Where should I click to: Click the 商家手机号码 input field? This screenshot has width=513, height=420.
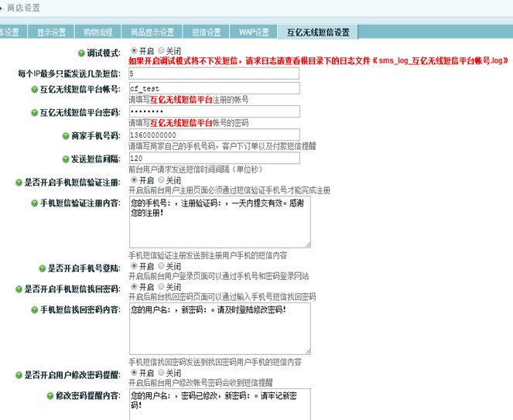point(214,135)
